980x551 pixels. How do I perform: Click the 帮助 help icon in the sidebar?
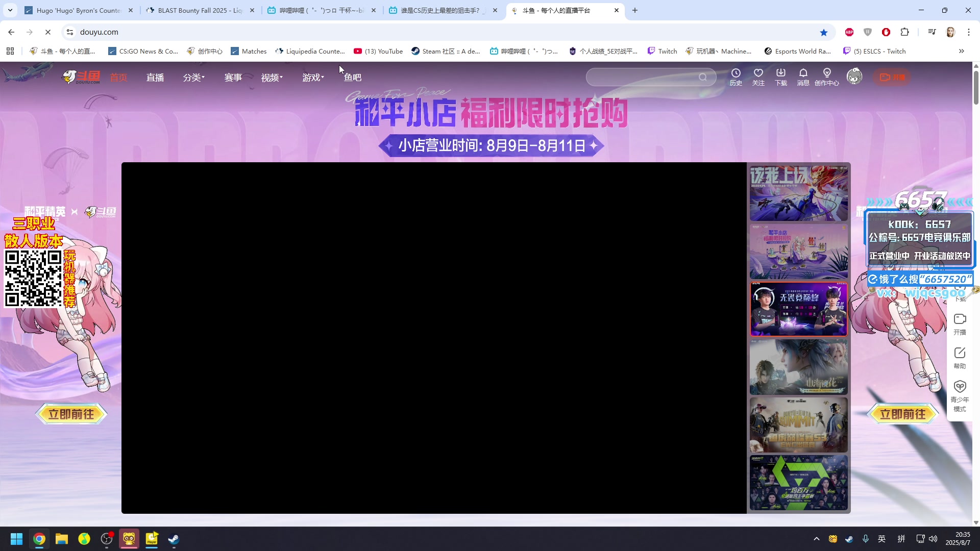(960, 358)
